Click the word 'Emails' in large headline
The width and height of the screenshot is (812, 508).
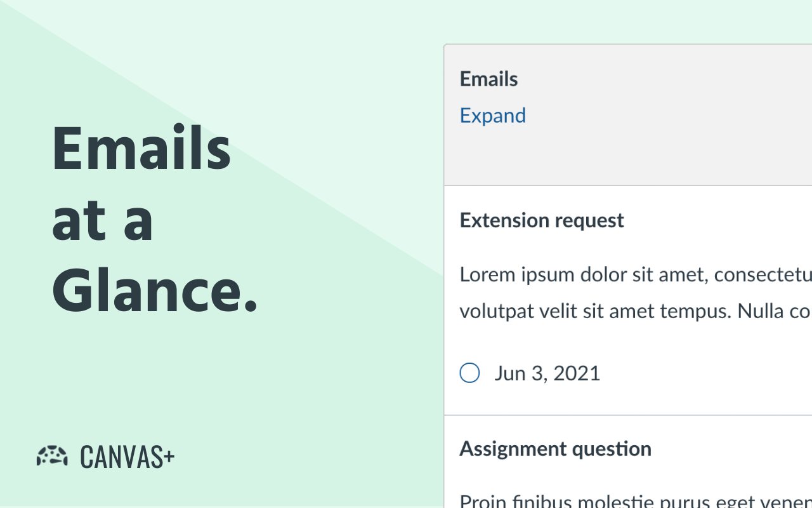141,148
